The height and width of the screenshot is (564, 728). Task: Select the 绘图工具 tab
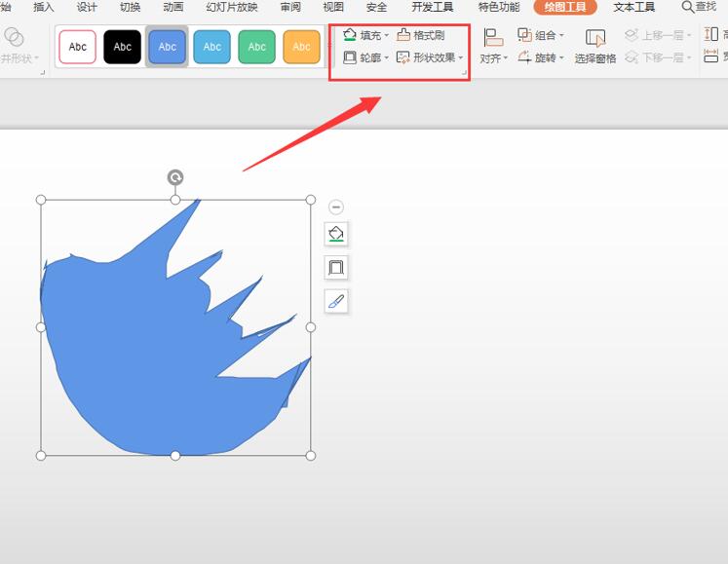click(x=565, y=7)
